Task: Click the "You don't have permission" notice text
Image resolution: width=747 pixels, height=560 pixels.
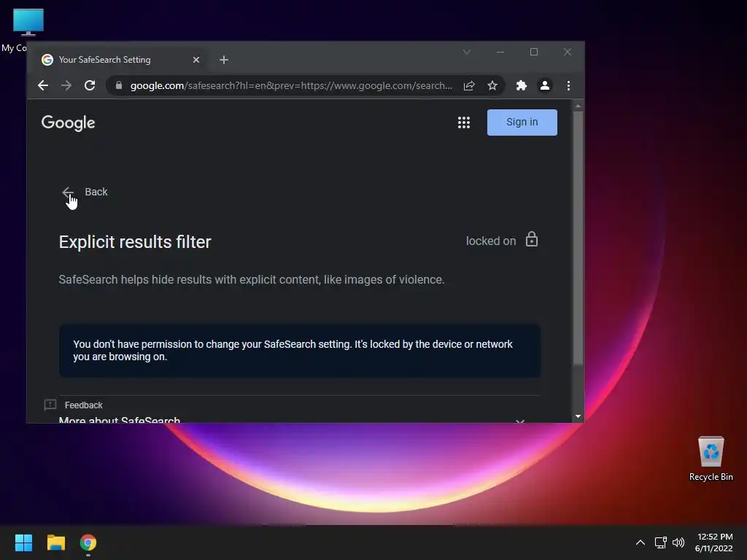Action: point(293,351)
